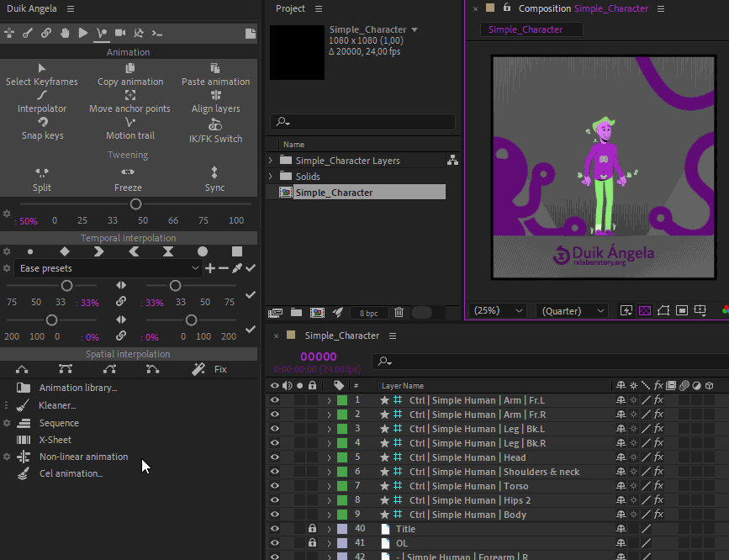Open the viewer resolution dropdown (Quarter)

click(x=573, y=310)
